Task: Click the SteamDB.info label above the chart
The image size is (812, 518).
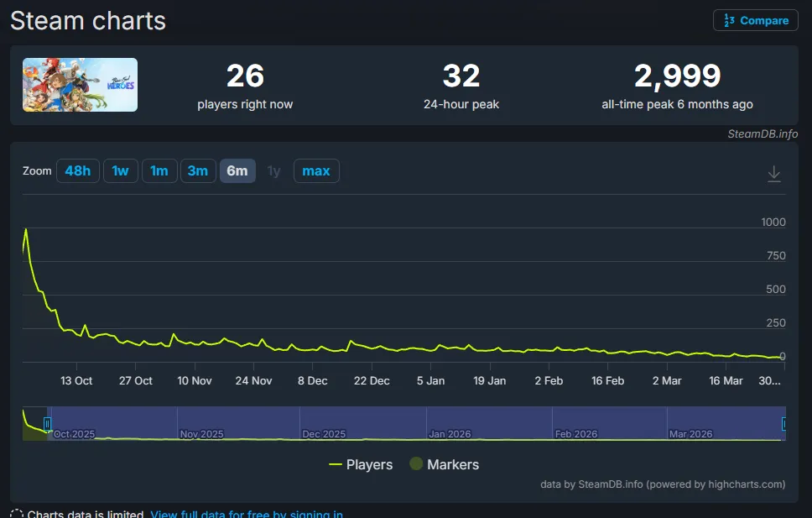Action: pos(763,133)
